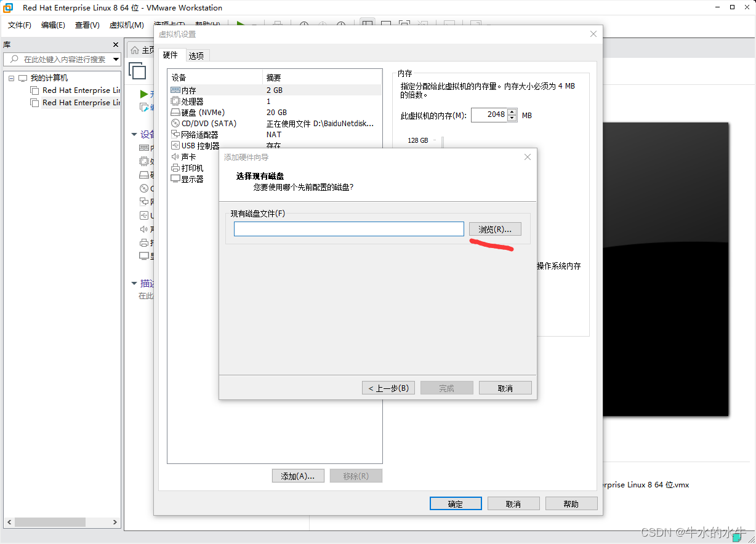756x544 pixels.
Task: Click 添加(A)... to add hardware
Action: tap(298, 476)
